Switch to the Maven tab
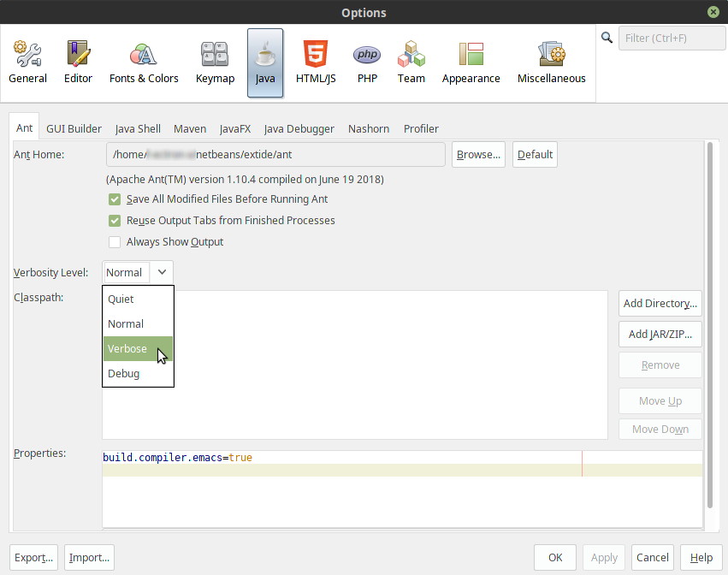The width and height of the screenshot is (728, 575). 190,129
